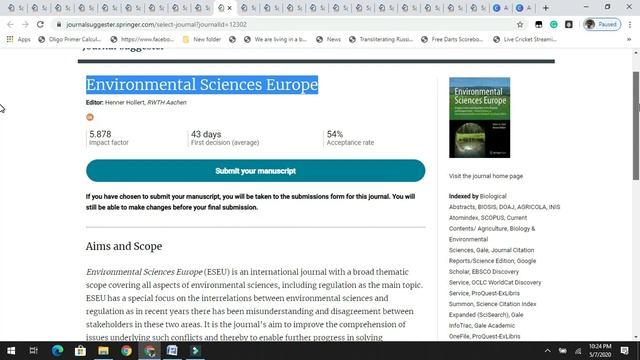This screenshot has width=640, height=360.
Task: Submit your manuscript
Action: (x=256, y=171)
